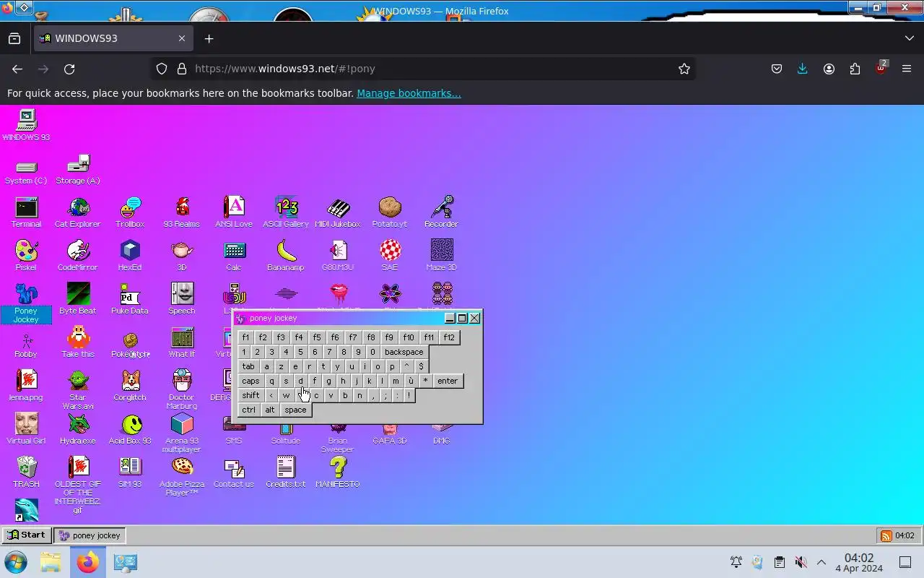This screenshot has height=578, width=924.
Task: Open Puke Data icon
Action: pos(130,298)
